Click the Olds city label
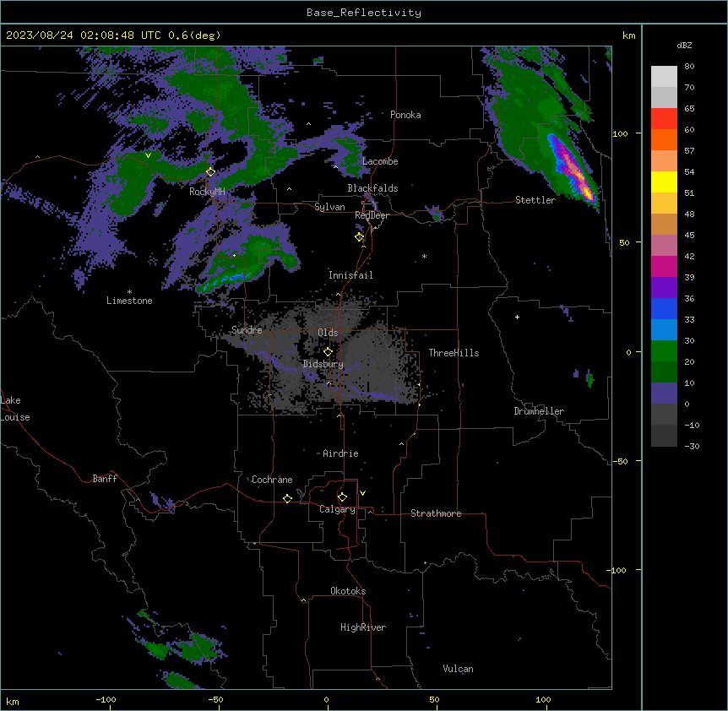This screenshot has height=711, width=728. (328, 333)
